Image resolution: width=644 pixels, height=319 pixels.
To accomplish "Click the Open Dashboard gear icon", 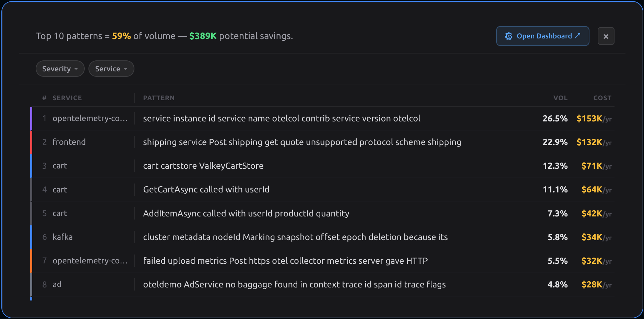I will [509, 36].
